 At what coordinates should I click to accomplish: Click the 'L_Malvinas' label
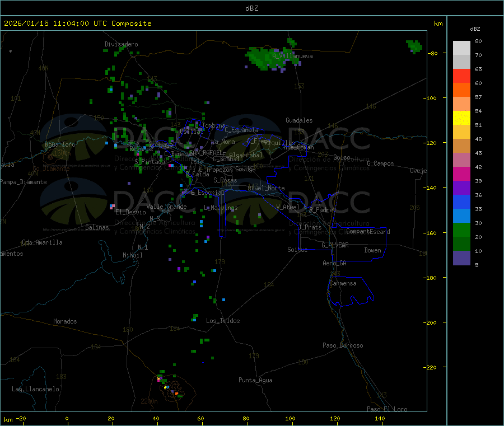click(x=221, y=208)
